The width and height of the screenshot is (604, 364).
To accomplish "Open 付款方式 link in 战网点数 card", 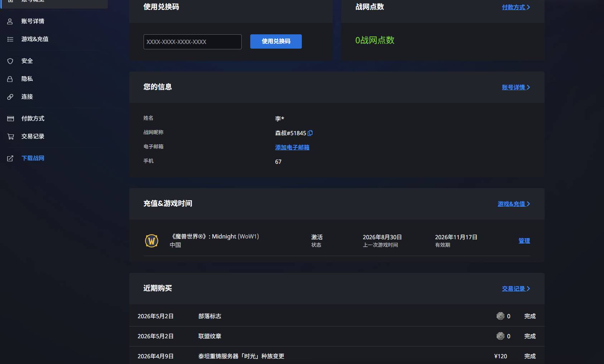I will coord(516,7).
